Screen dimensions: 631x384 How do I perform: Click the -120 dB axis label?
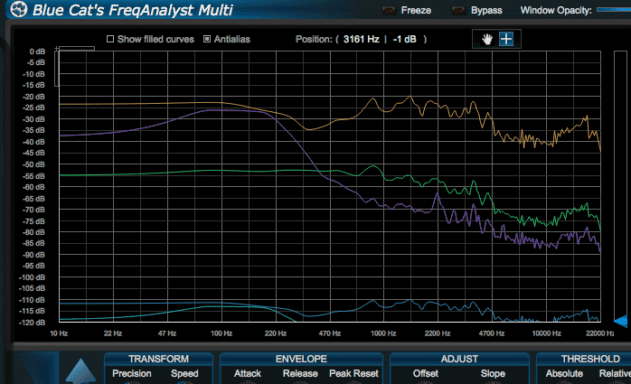coord(32,322)
